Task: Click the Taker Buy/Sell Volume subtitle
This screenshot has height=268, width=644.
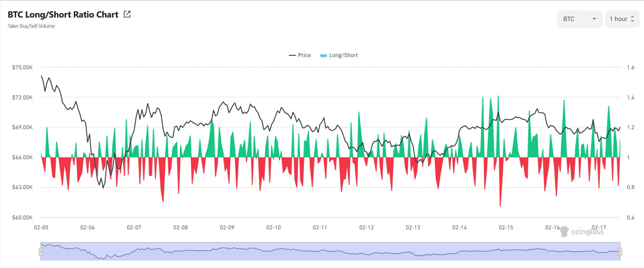Action: (x=31, y=26)
